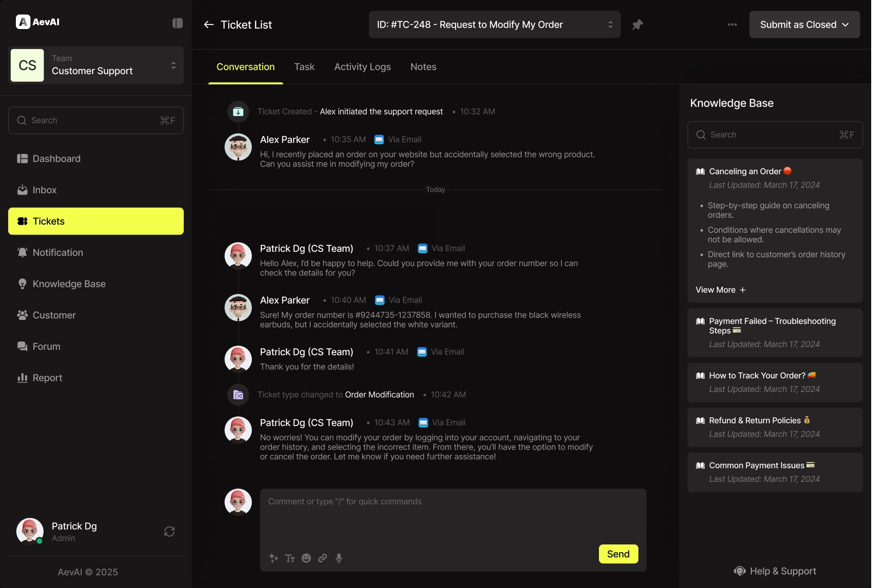Expand View More in Canceling an Order
Image resolution: width=873 pixels, height=588 pixels.
coord(720,290)
